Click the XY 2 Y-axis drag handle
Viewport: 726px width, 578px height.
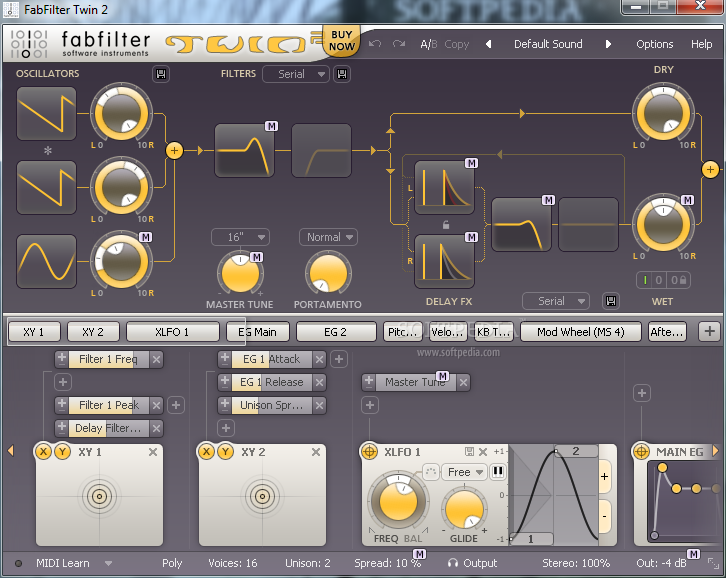pyautogui.click(x=225, y=452)
